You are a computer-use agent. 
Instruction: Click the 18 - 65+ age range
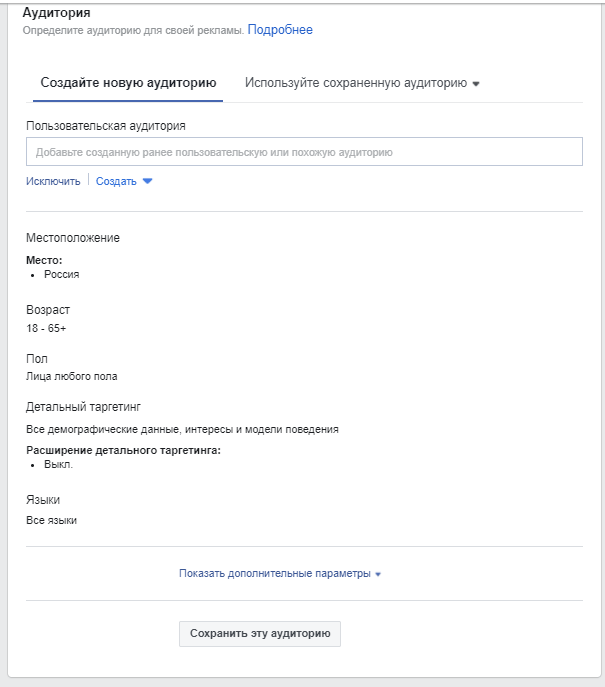46,328
